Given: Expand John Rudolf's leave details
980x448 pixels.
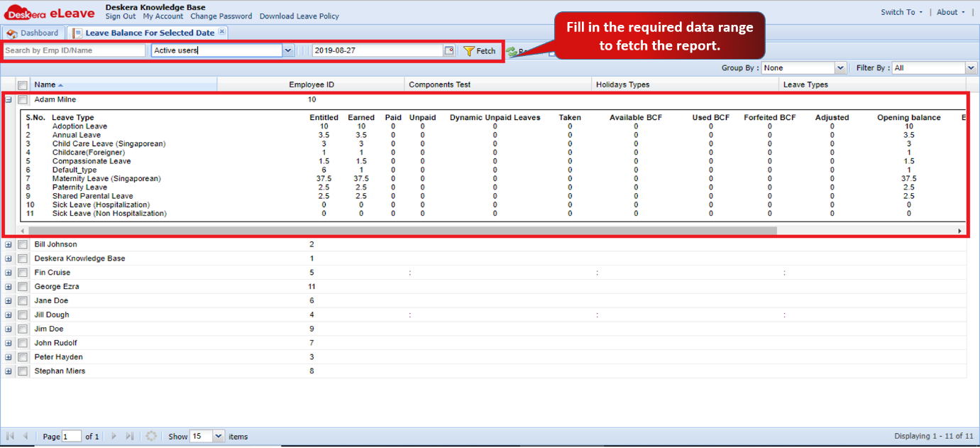Looking at the screenshot, I should coord(9,344).
